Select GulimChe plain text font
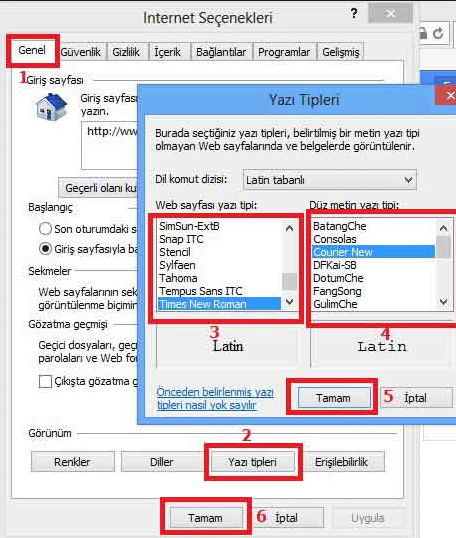This screenshot has width=456, height=538. (x=373, y=304)
